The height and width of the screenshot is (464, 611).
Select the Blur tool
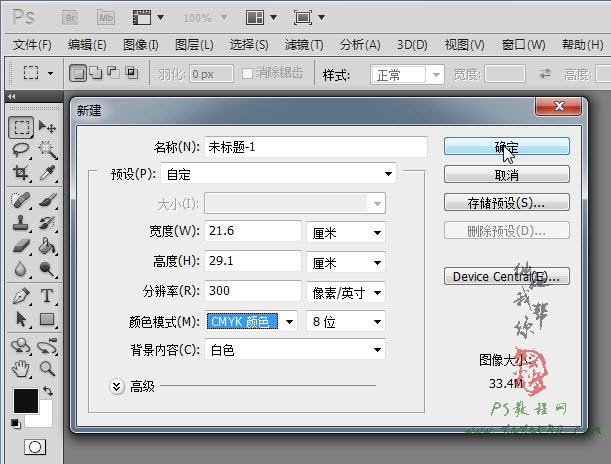click(x=21, y=269)
